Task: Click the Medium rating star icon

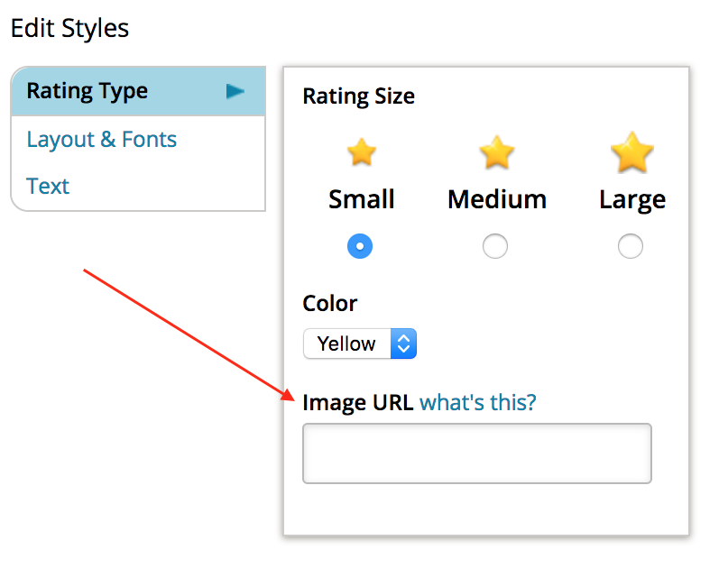Action: (496, 152)
